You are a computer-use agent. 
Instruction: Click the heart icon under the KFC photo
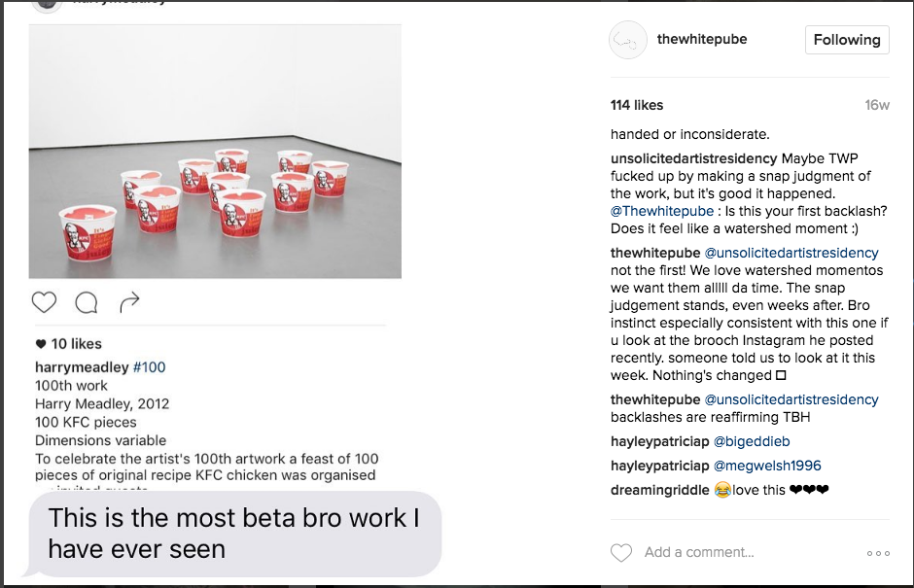click(44, 302)
